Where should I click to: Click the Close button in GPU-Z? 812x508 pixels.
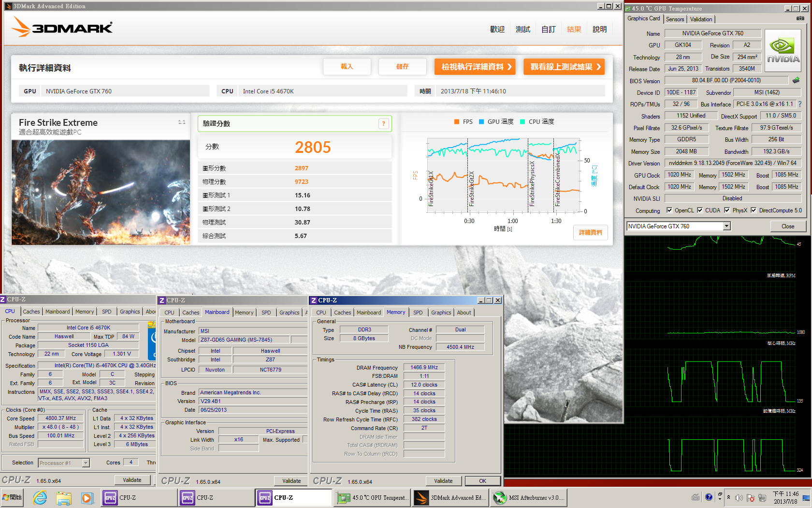[x=788, y=226]
